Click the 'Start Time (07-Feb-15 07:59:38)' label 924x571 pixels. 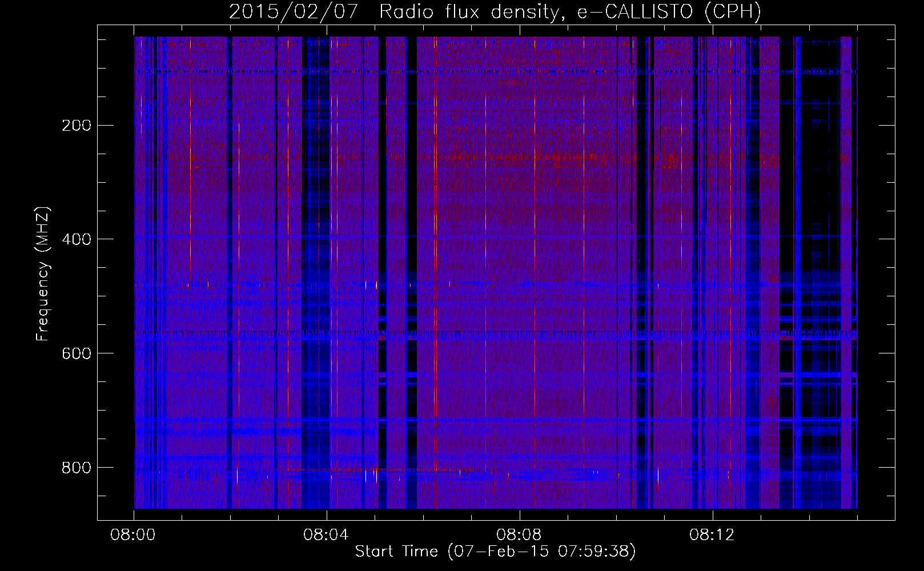click(x=495, y=552)
